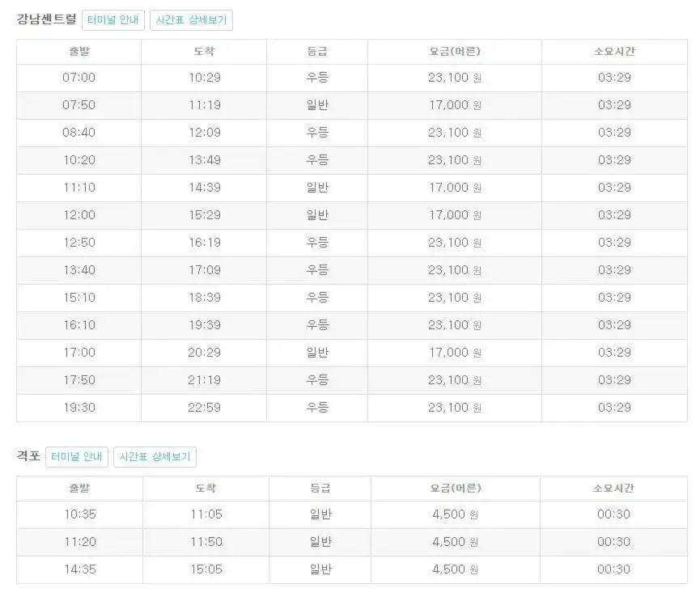Click the 12:09 arrival time
This screenshot has width=700, height=601.
(x=205, y=133)
